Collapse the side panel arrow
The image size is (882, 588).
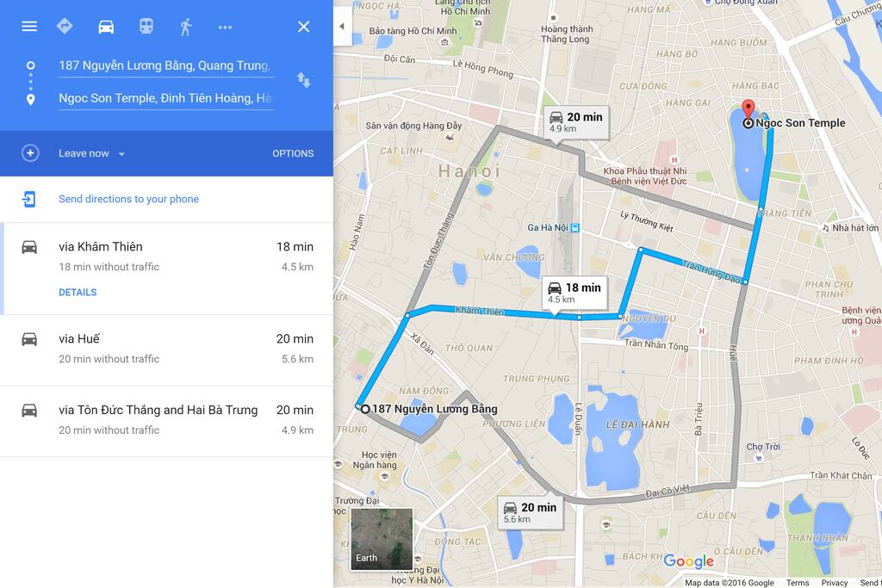click(x=342, y=27)
